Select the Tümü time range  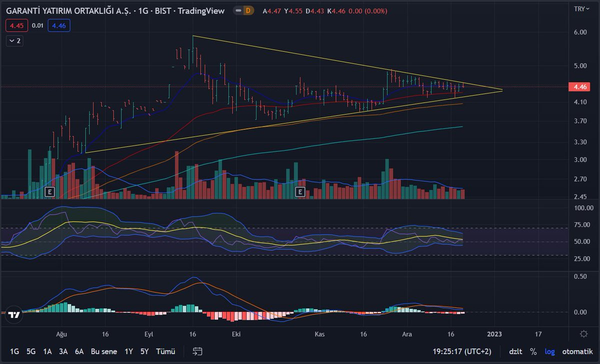point(165,351)
